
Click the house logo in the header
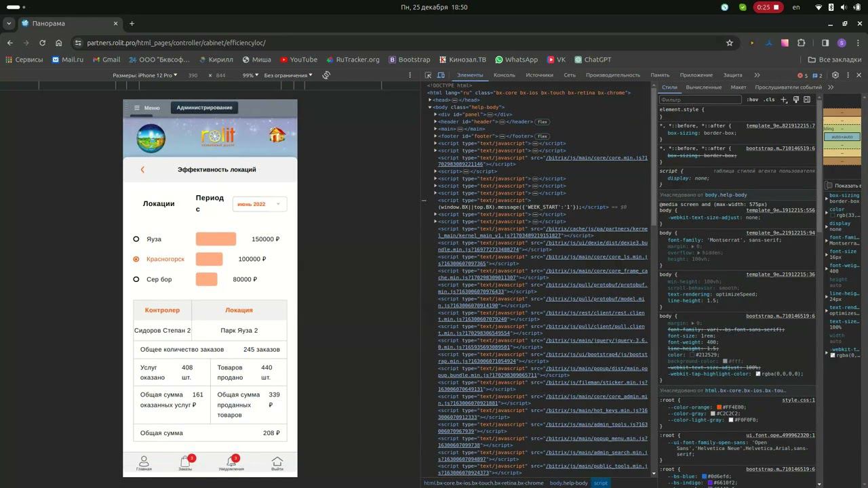pyautogui.click(x=277, y=135)
